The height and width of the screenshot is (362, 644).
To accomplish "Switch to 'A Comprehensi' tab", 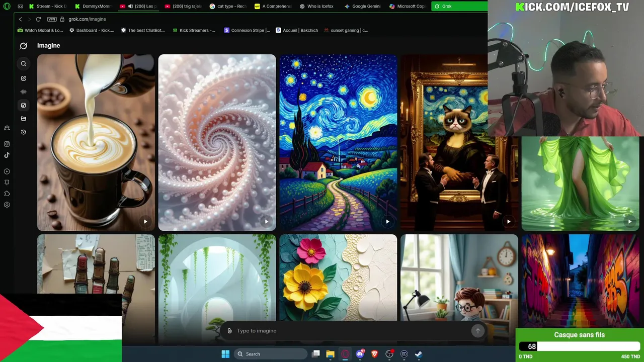I will pos(273,6).
